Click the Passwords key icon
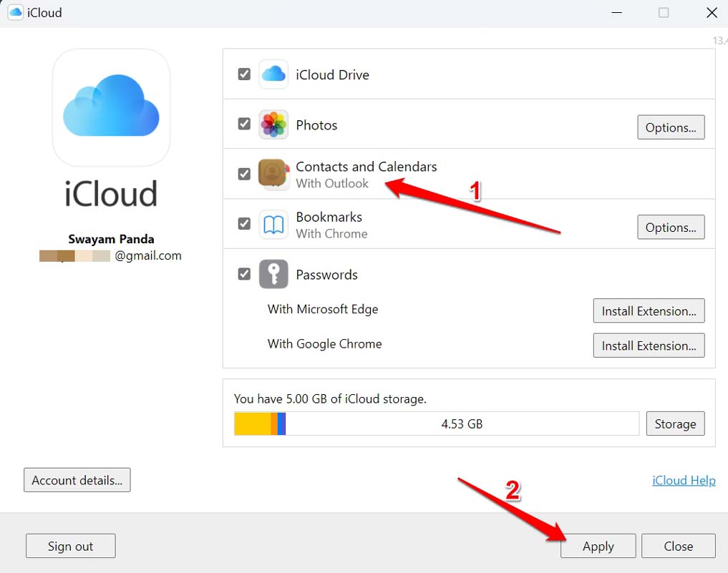 tap(273, 274)
